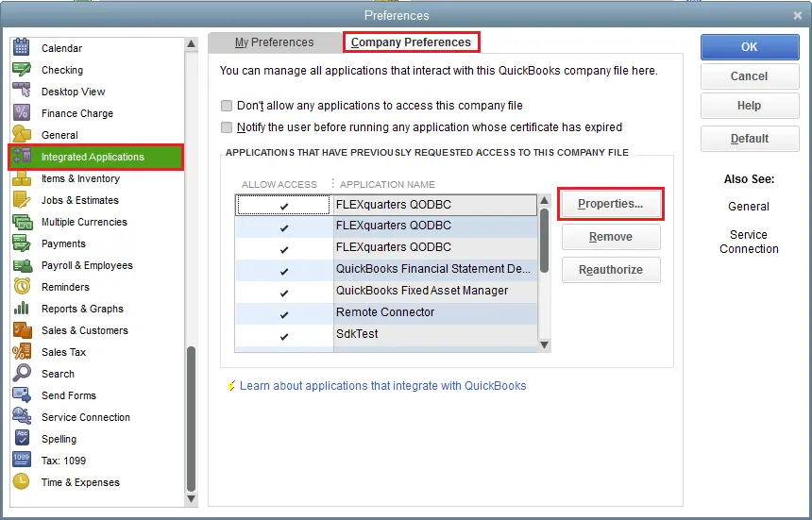812x520 pixels.
Task: Click the Desktop View icon
Action: click(21, 91)
